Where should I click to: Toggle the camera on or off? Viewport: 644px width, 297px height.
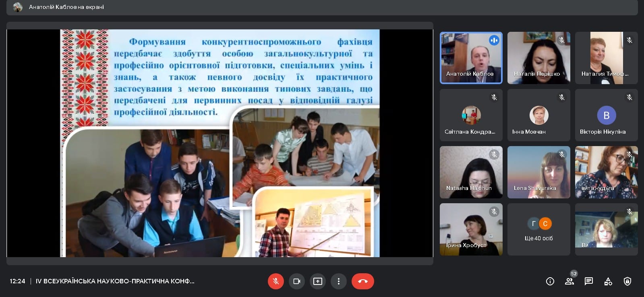coord(297,281)
